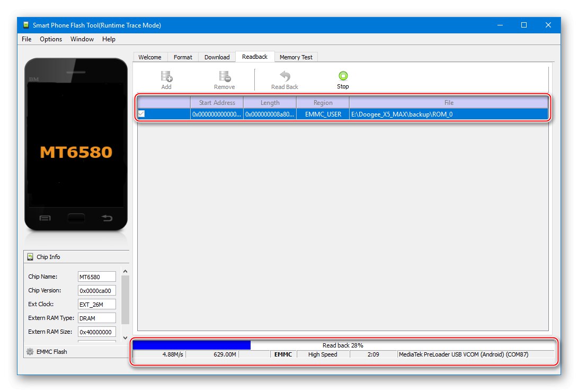Click the Extern RAM Type field DRAM

97,318
